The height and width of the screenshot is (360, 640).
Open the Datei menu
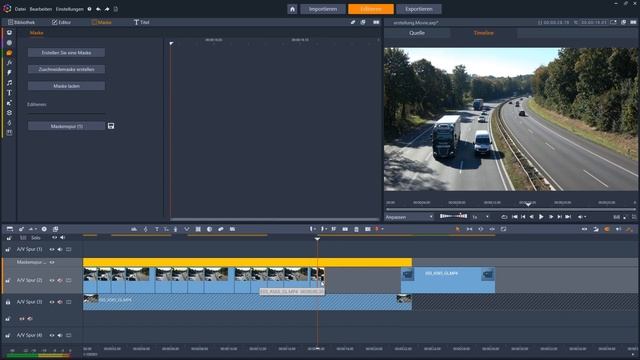20,9
